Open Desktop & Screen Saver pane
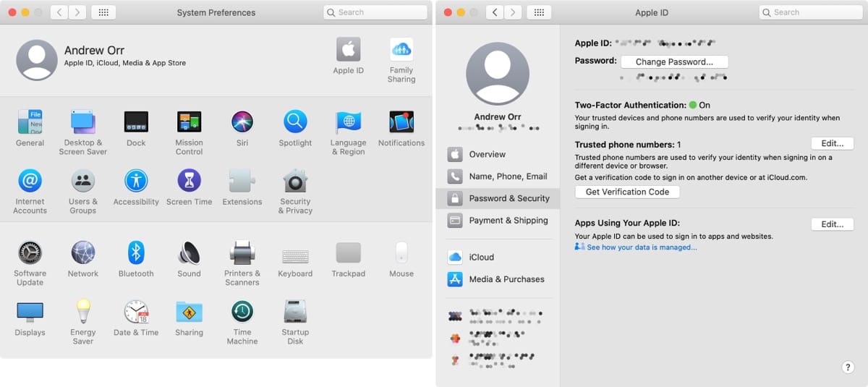This screenshot has height=387, width=868. pyautogui.click(x=83, y=132)
